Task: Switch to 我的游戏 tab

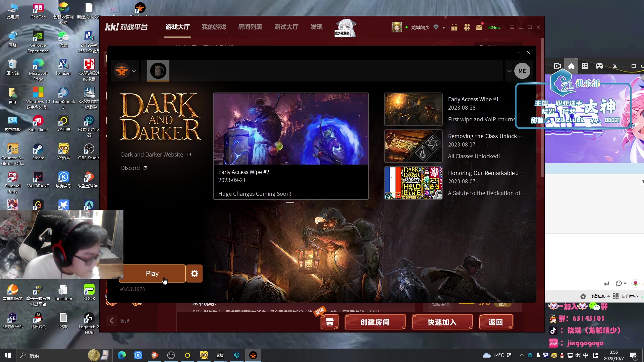Action: [214, 27]
